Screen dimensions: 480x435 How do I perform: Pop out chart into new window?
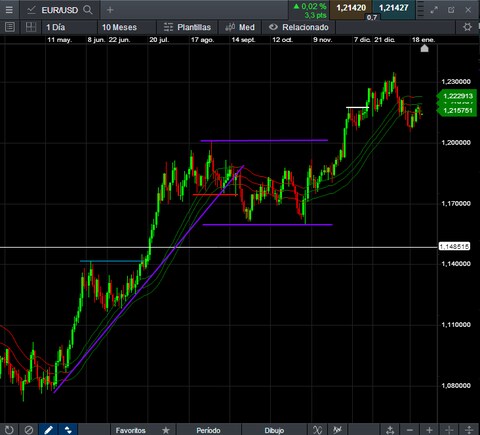[x=451, y=10]
